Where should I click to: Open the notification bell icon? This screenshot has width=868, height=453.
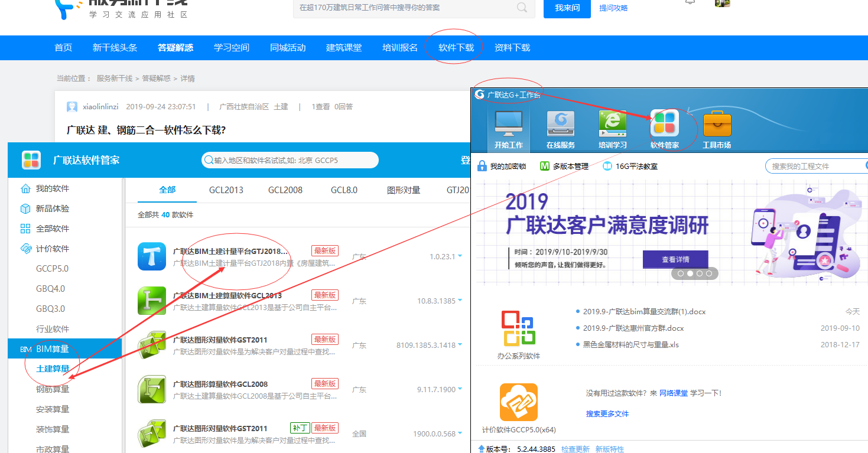tap(690, 2)
